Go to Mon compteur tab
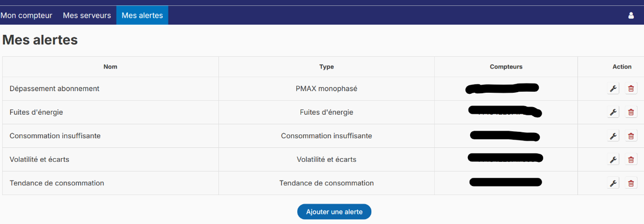 [x=26, y=16]
